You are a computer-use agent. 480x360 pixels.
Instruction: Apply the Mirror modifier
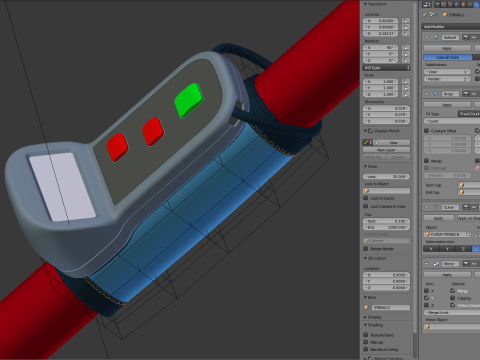coord(447,275)
